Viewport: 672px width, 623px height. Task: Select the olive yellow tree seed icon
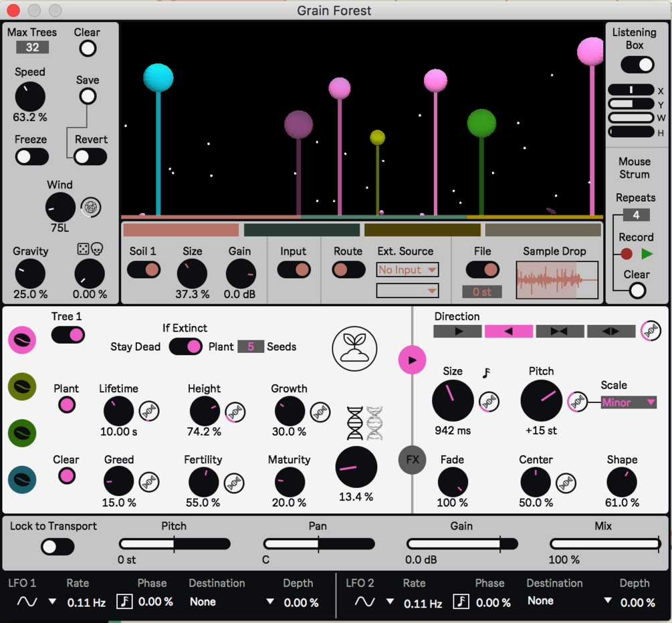(x=22, y=386)
